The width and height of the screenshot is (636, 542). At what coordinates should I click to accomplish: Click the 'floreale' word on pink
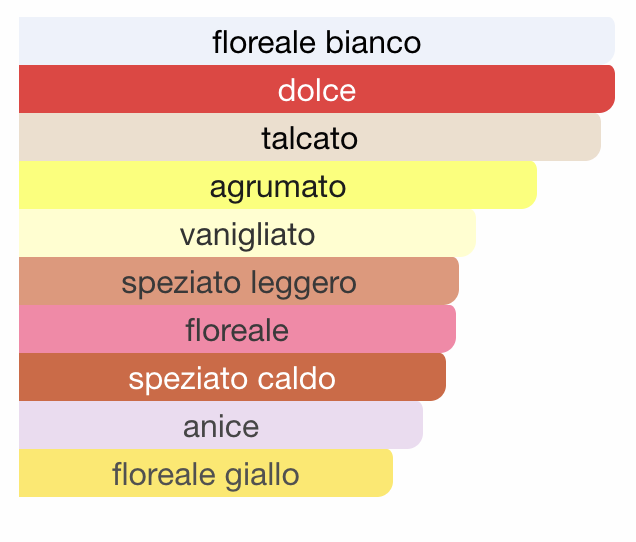coord(237,330)
